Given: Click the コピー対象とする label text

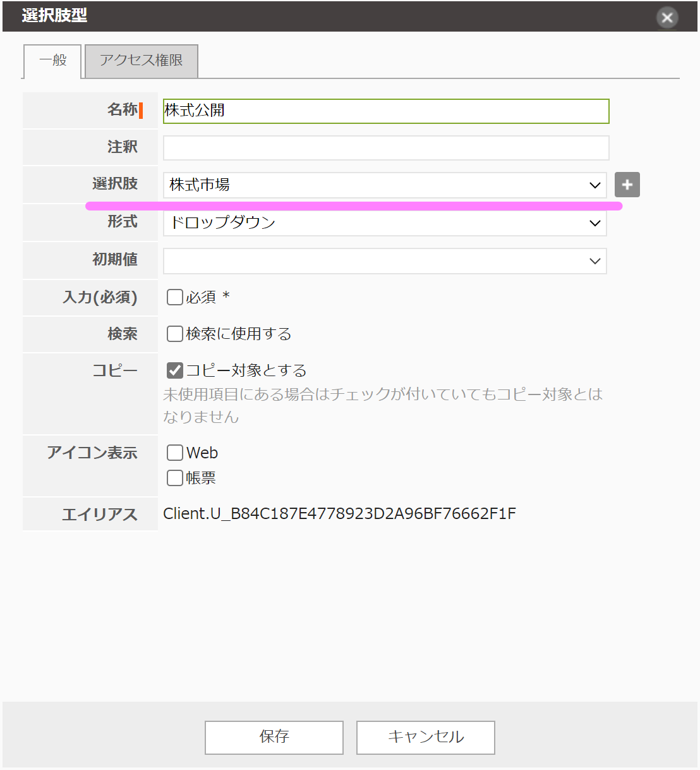Looking at the screenshot, I should tap(246, 370).
